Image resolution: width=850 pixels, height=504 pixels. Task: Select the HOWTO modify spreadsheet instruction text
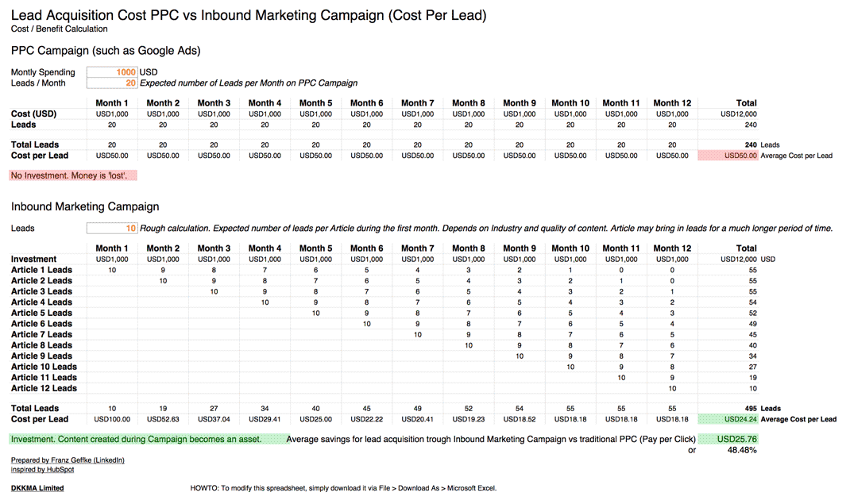pyautogui.click(x=343, y=488)
